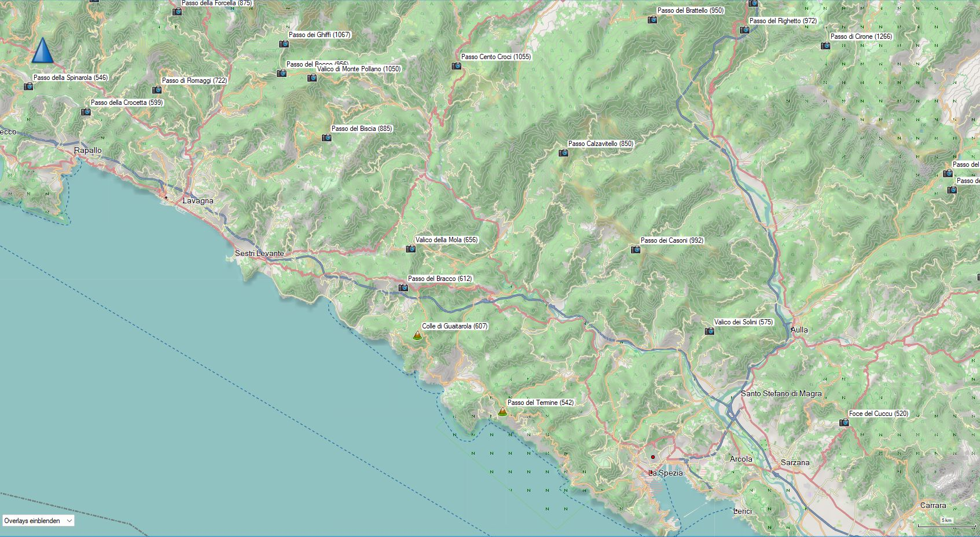
Task: Click the dropdown arrow beside Overlays einblenden
Action: 69,521
